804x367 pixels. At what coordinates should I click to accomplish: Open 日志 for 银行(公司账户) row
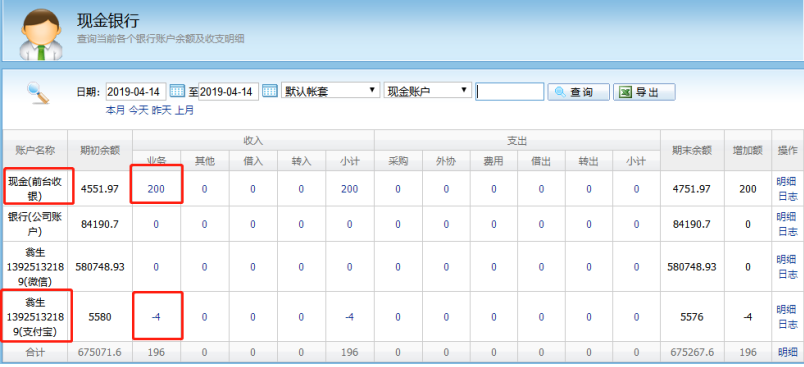point(787,232)
